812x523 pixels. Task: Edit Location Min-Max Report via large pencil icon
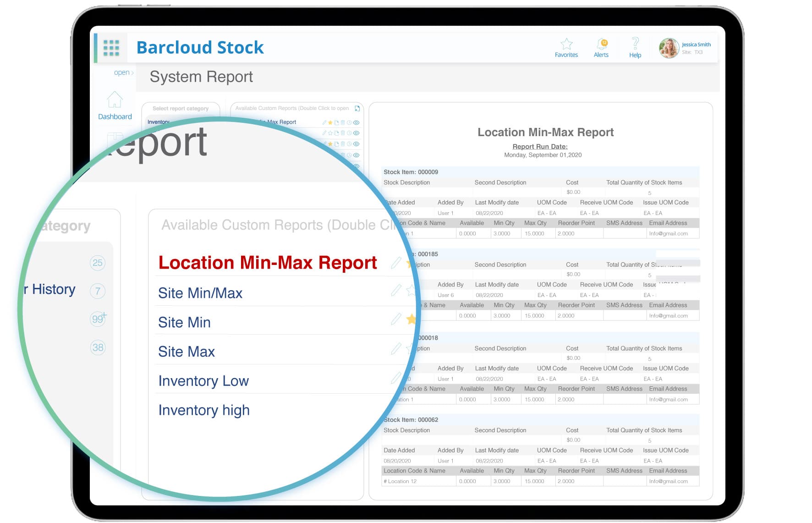pyautogui.click(x=396, y=263)
